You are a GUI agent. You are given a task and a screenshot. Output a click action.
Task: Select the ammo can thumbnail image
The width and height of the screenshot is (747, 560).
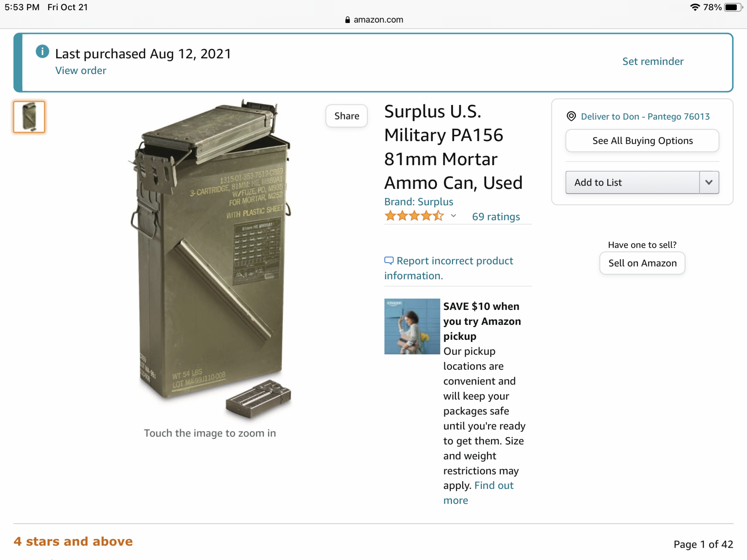(x=29, y=117)
